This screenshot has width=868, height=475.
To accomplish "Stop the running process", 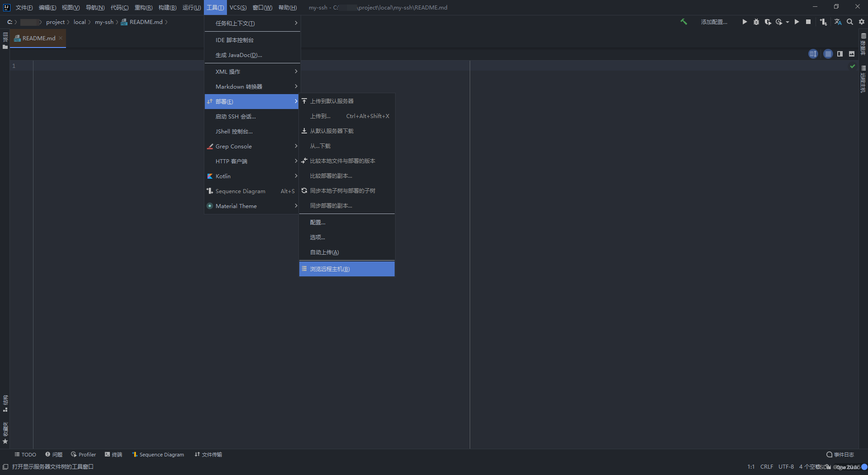I will pyautogui.click(x=808, y=22).
